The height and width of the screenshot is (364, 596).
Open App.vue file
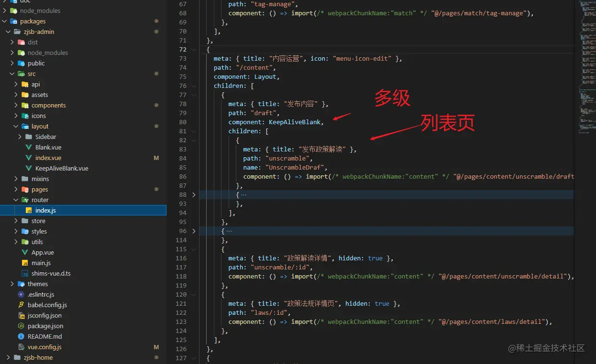[x=43, y=252]
